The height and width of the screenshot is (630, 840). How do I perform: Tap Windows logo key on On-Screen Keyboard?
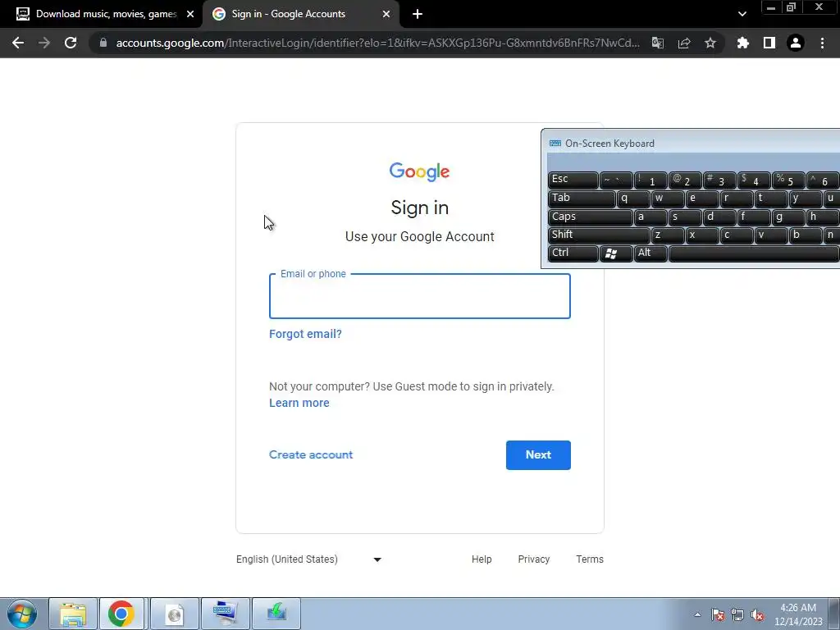tap(615, 253)
